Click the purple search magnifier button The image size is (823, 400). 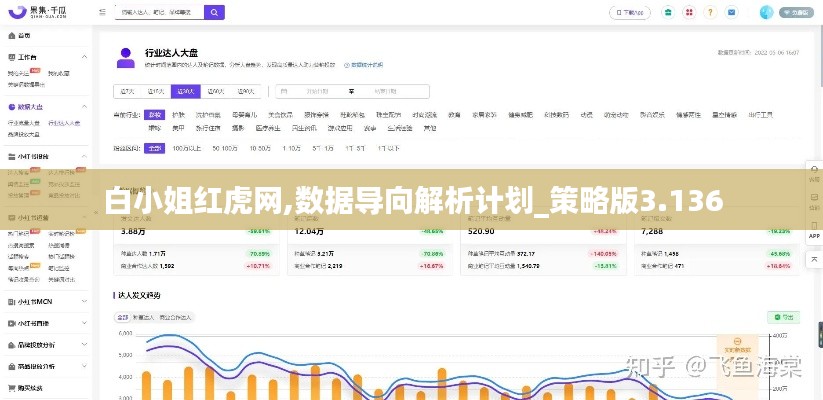point(214,12)
